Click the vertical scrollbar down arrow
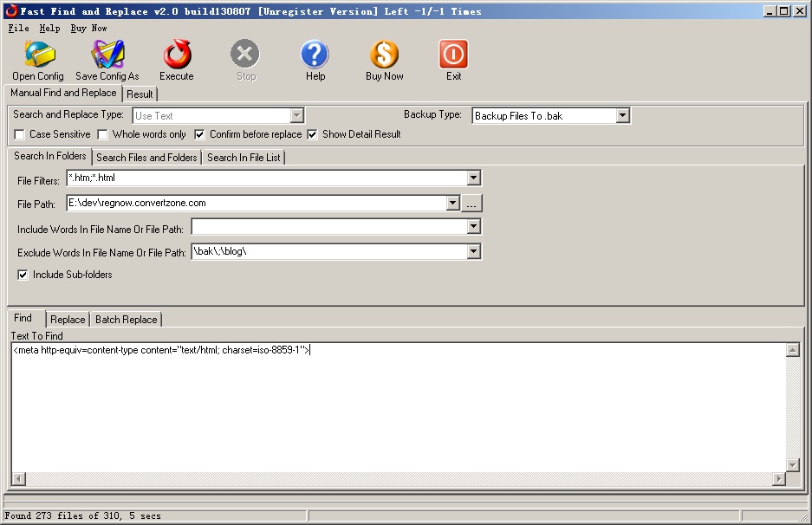This screenshot has width=812, height=525. coord(792,465)
